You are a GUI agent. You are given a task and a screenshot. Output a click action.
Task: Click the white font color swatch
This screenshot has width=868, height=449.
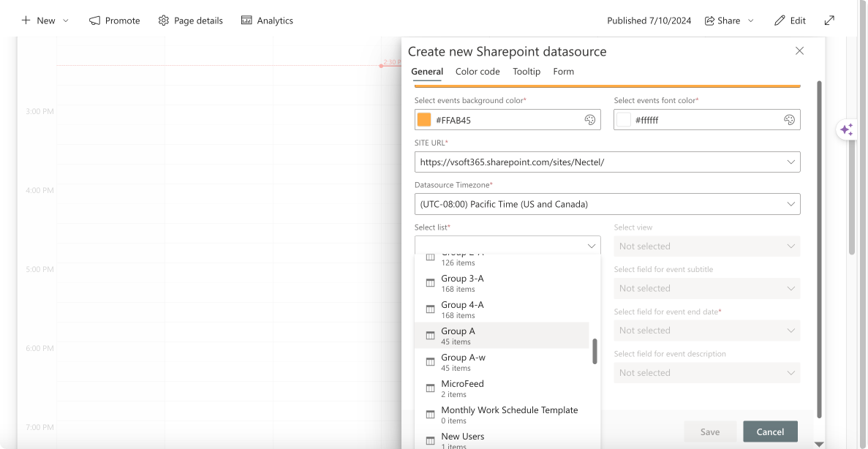pos(624,120)
